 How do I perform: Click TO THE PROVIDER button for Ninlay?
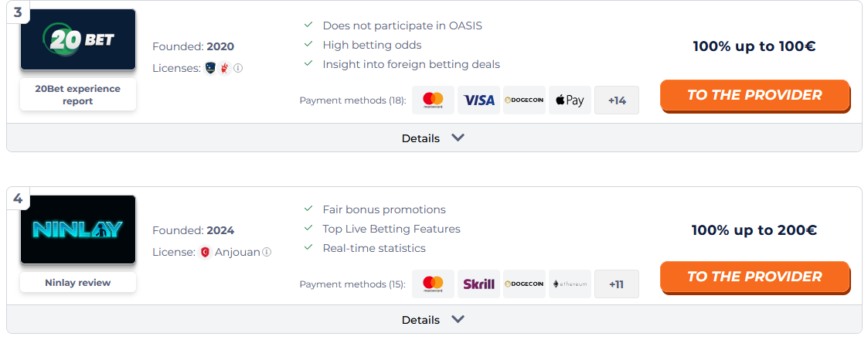754,277
